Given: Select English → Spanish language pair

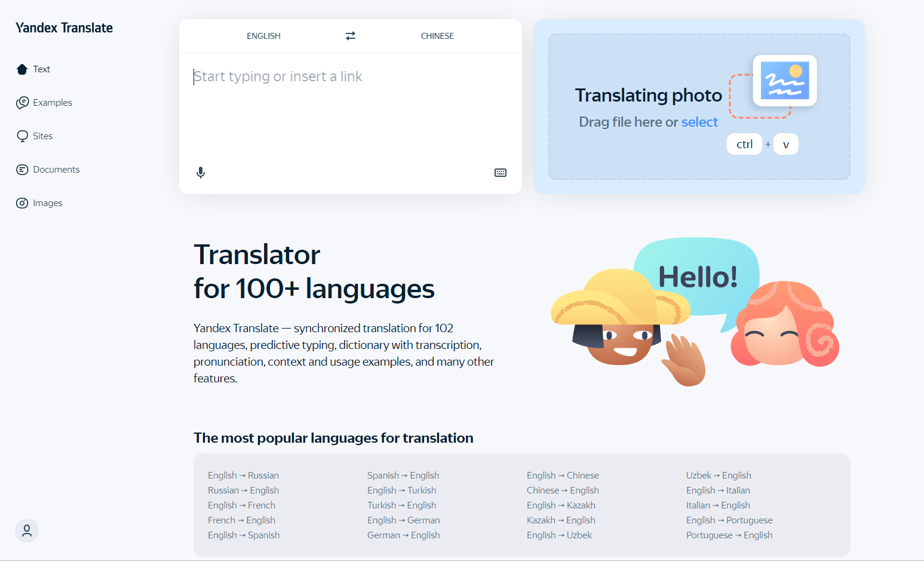Looking at the screenshot, I should pyautogui.click(x=244, y=535).
